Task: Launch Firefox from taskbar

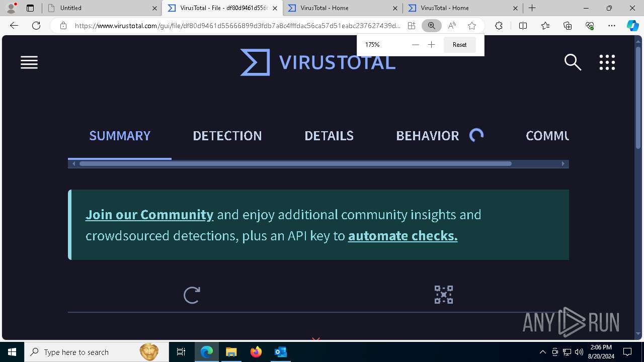Action: point(256,352)
